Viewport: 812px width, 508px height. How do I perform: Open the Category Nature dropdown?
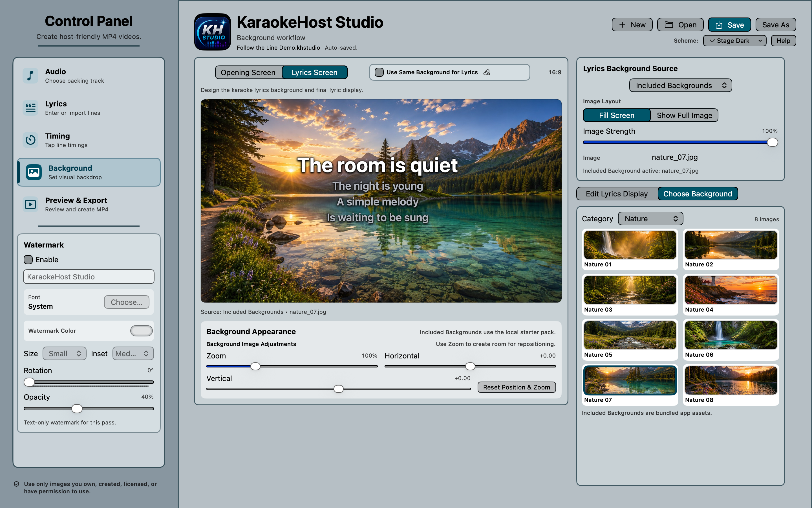coord(650,219)
